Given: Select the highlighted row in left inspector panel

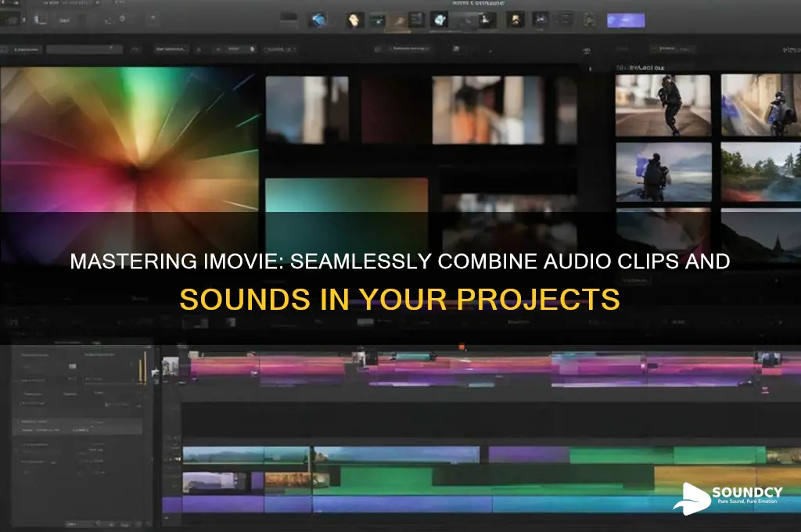Looking at the screenshot, I should [77, 426].
